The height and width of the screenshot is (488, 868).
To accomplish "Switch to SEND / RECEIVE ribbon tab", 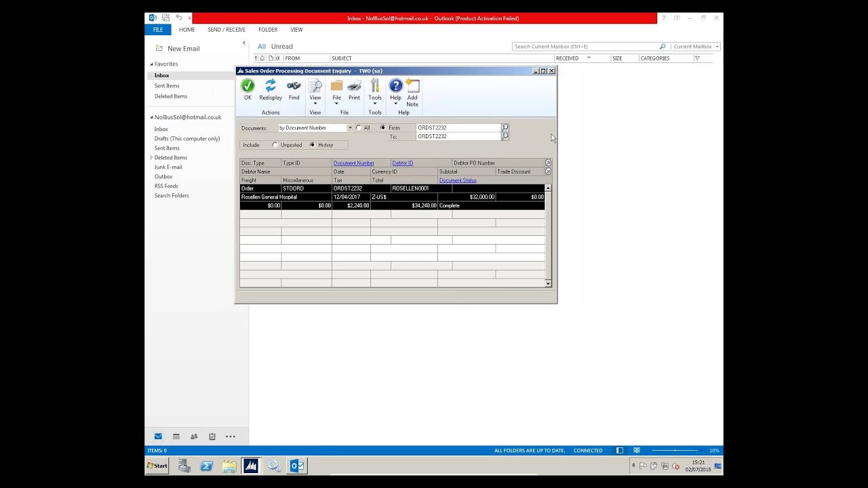I will click(226, 30).
